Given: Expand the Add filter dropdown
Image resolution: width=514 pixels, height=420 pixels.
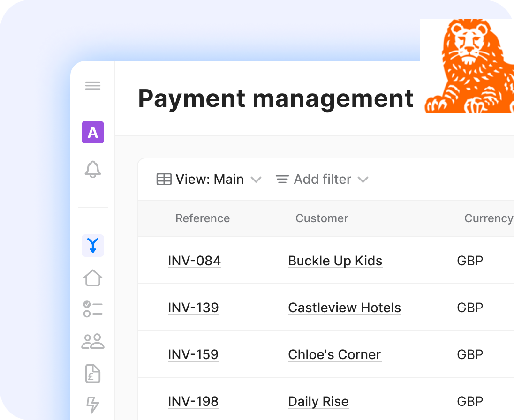Looking at the screenshot, I should coord(322,180).
